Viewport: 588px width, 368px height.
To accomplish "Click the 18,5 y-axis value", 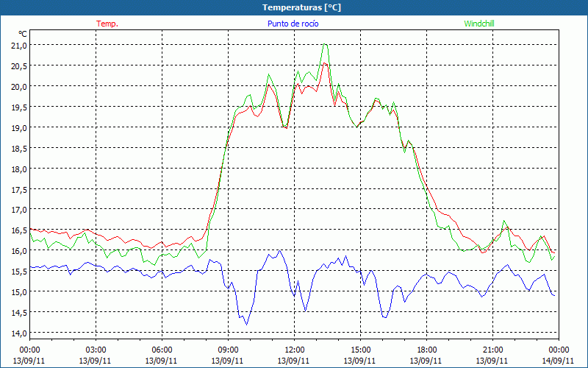I will pyautogui.click(x=19, y=149).
